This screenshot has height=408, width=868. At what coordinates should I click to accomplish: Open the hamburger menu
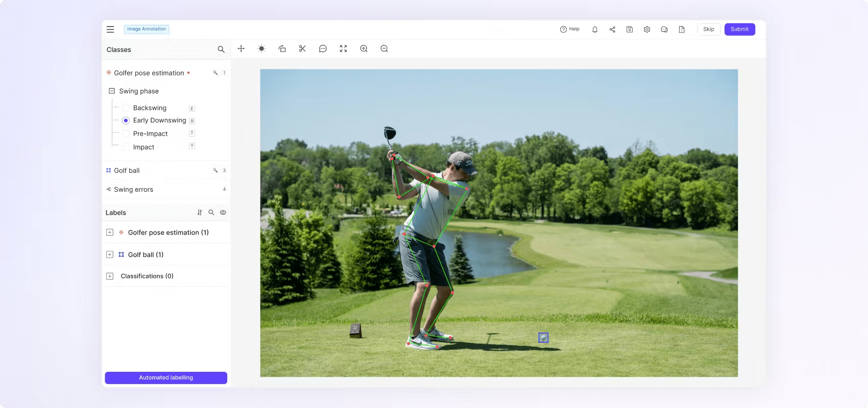pyautogui.click(x=110, y=30)
